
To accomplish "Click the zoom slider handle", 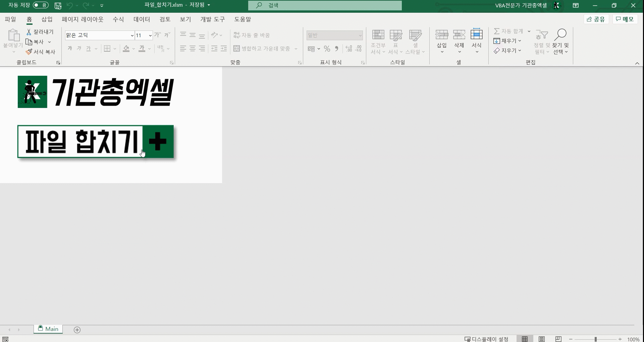I will point(596,339).
